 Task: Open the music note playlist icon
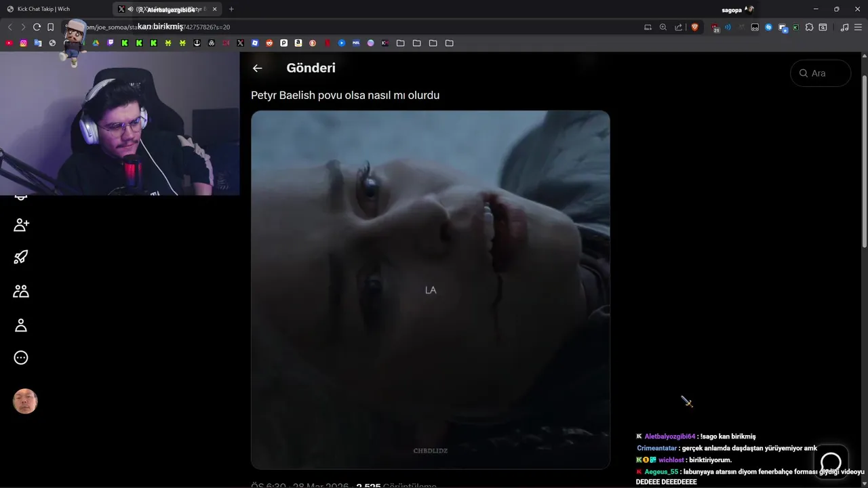(844, 27)
